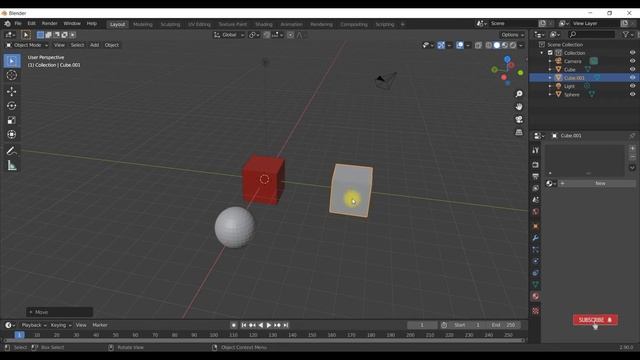Select the Annotate pencil tool
The height and width of the screenshot is (360, 640).
tap(12, 151)
